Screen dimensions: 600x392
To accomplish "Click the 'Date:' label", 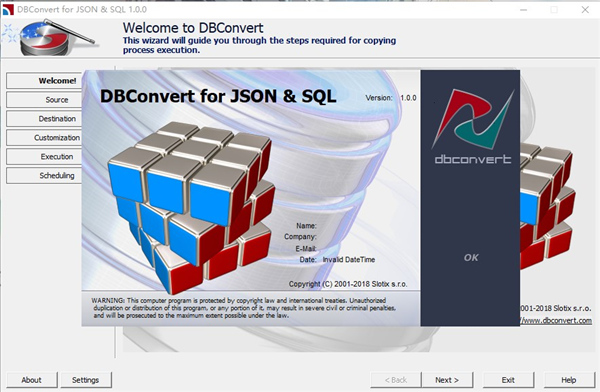I will [308, 260].
